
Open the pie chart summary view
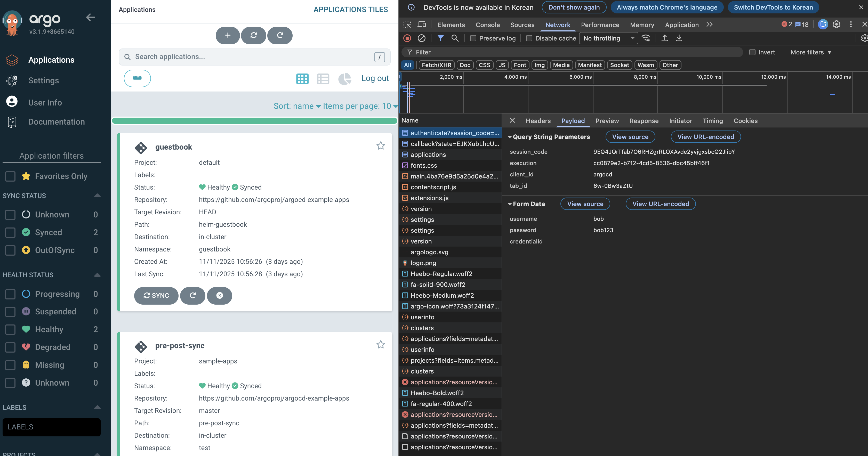tap(344, 79)
